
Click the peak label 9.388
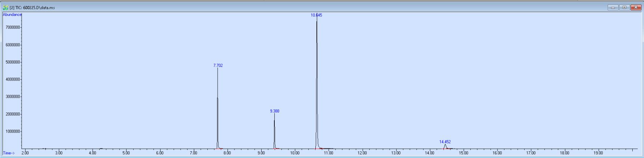click(x=275, y=111)
